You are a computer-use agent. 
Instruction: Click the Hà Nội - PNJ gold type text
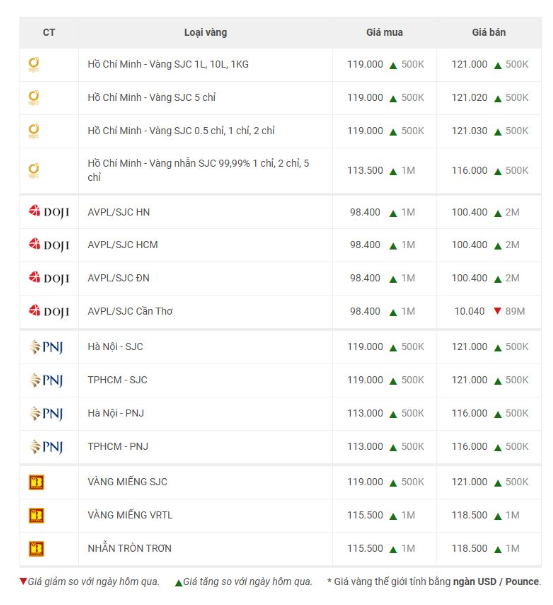[116, 414]
